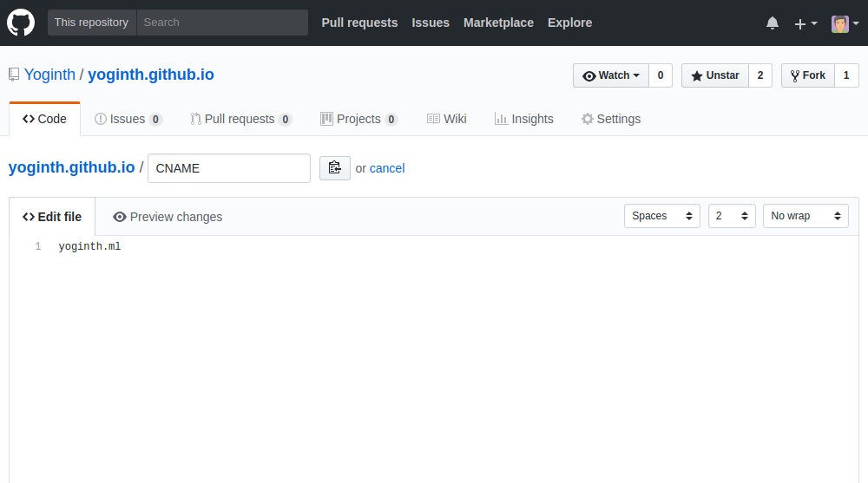Fork this repository
The width and height of the screenshot is (868, 483).
tap(807, 75)
